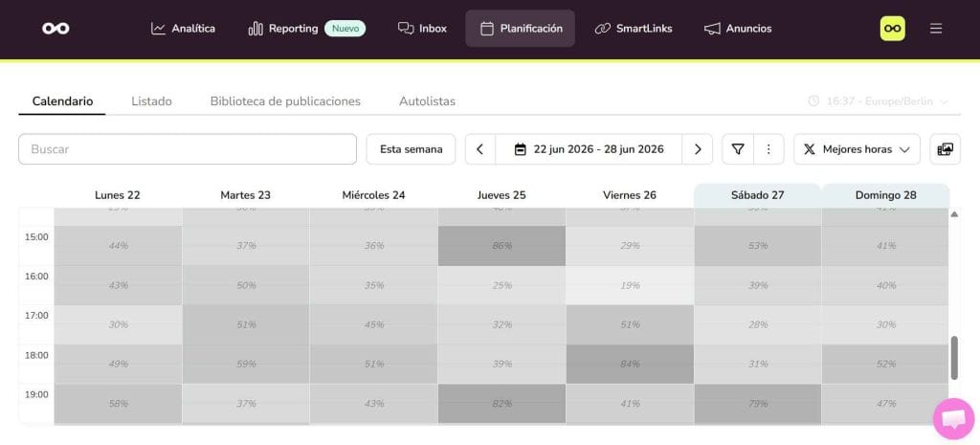Click the 79% slot Sábado at 19:00
The image size is (980, 445).
tap(758, 404)
